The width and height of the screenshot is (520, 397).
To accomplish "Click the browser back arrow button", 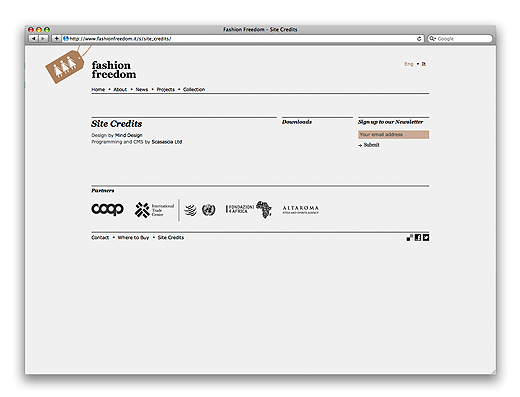I will (33, 39).
